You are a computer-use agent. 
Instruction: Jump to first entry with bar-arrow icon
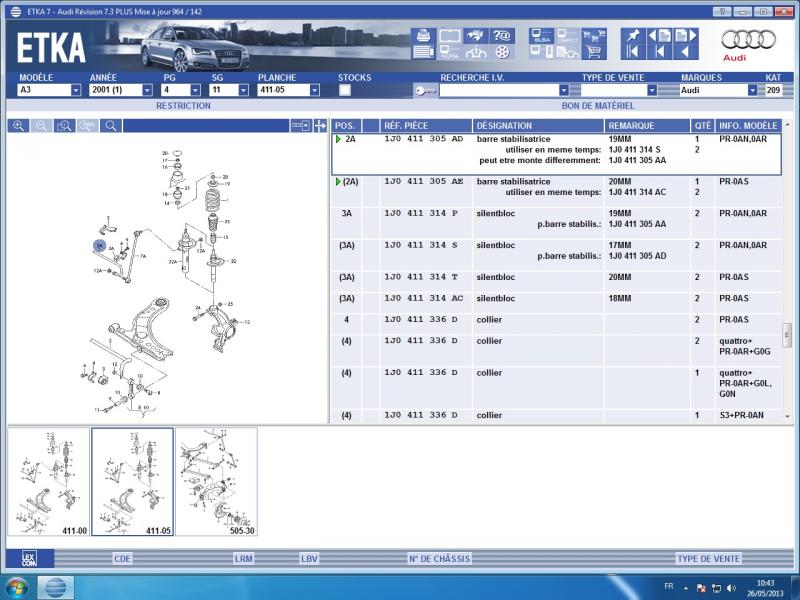coord(633,52)
